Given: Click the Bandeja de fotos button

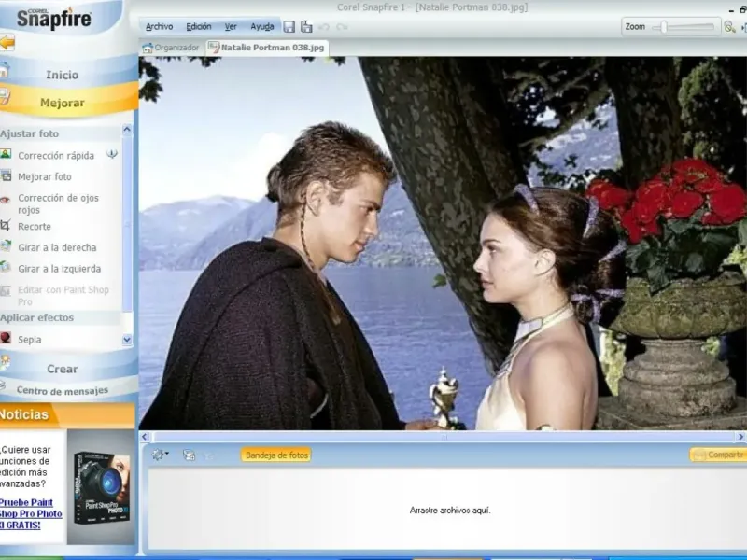Looking at the screenshot, I should tap(276, 455).
